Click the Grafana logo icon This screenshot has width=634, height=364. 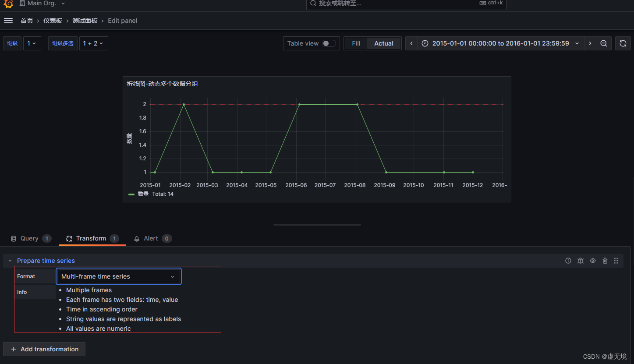point(8,4)
